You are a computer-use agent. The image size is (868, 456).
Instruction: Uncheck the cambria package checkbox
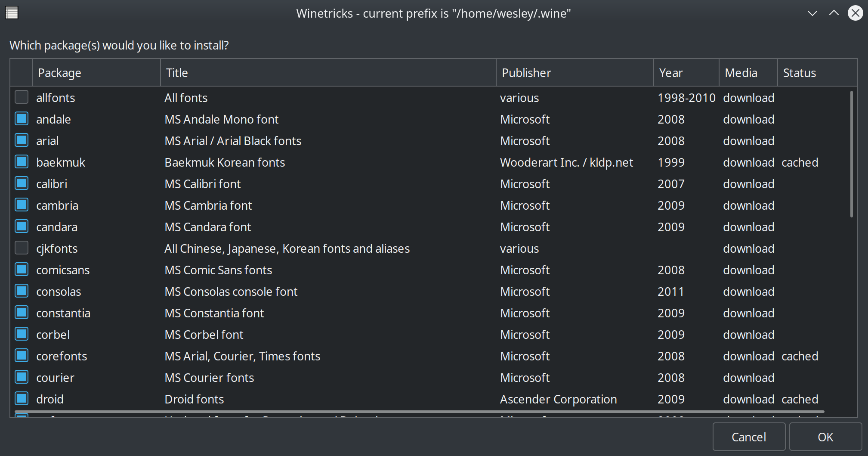tap(22, 205)
